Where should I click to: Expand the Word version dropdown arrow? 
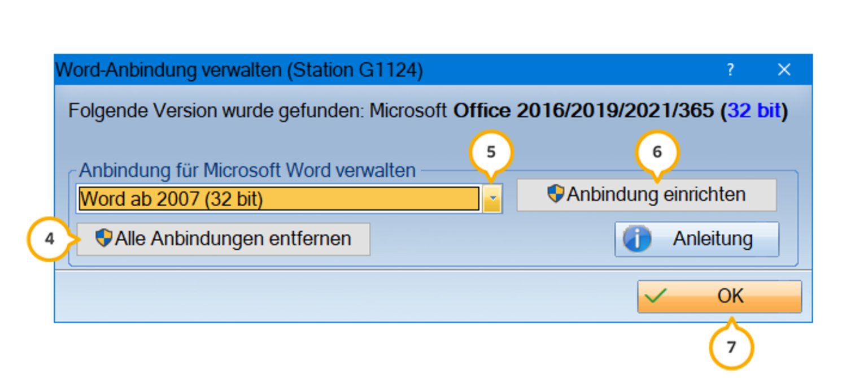click(492, 199)
